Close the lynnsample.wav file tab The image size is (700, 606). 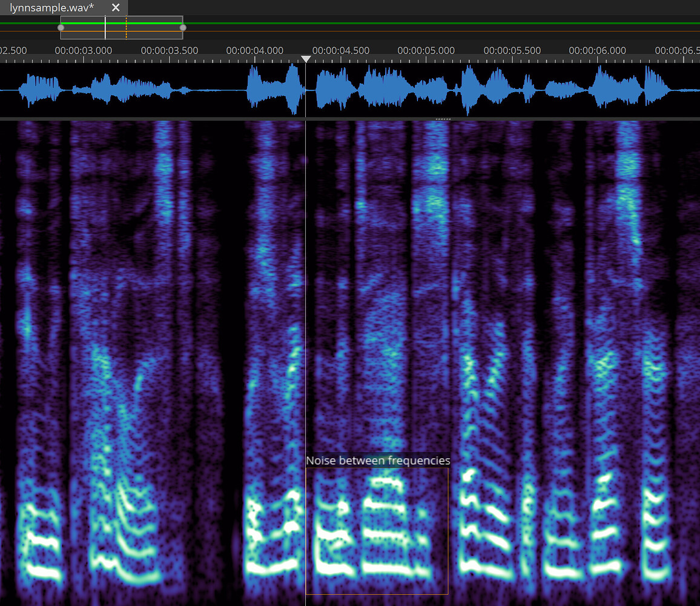pos(115,8)
